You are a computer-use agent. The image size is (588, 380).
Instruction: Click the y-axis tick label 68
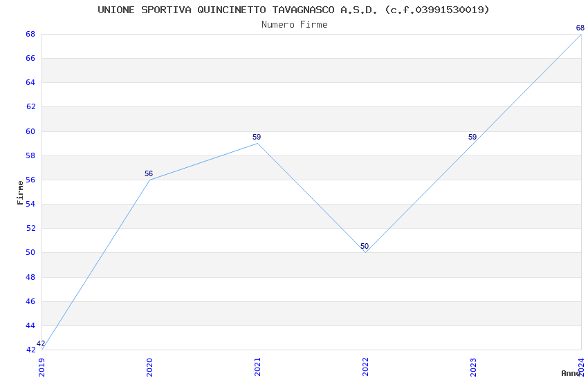point(30,34)
